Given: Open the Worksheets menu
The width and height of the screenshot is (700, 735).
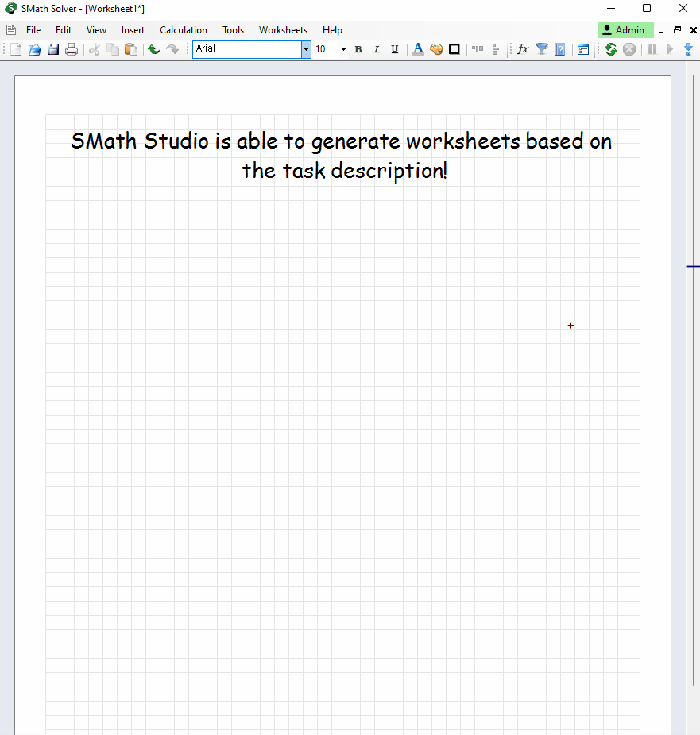Looking at the screenshot, I should click(283, 29).
